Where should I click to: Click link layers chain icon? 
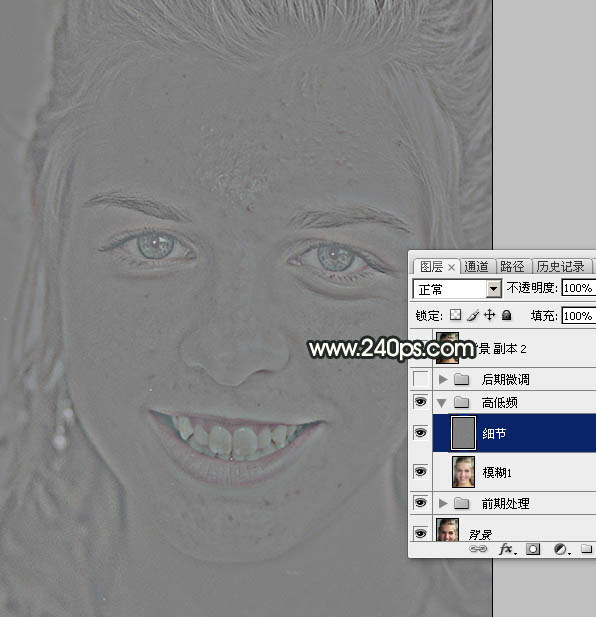tap(478, 549)
